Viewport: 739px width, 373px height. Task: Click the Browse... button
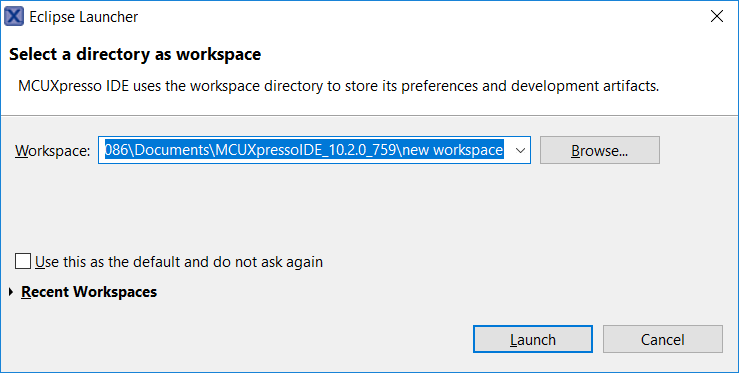tap(599, 150)
